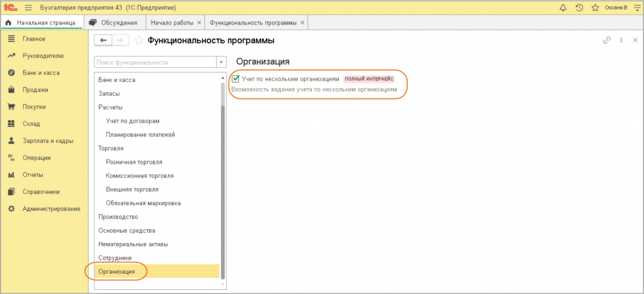Click the back arrow navigation button

pos(103,40)
